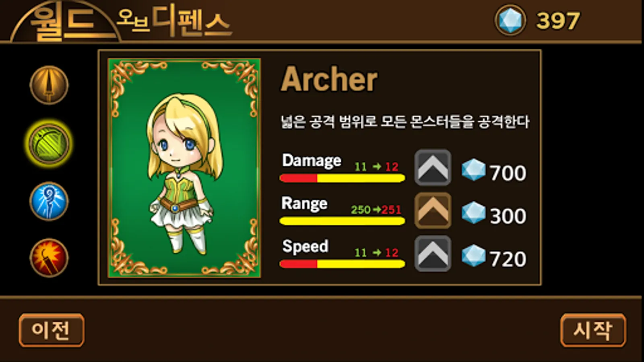Click the gem icon next to 300
The width and height of the screenshot is (644, 362).
point(473,212)
